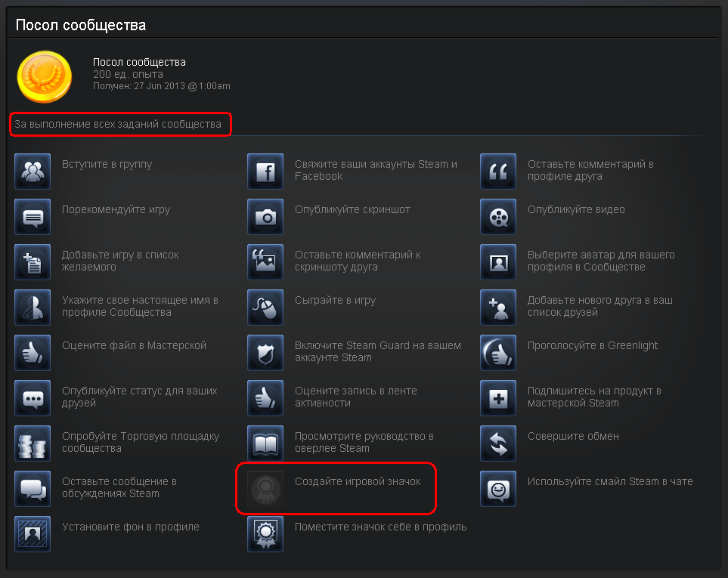The image size is (728, 578).
Task: Click the За выполнение всех заданий сообщества description
Action: pos(118,125)
